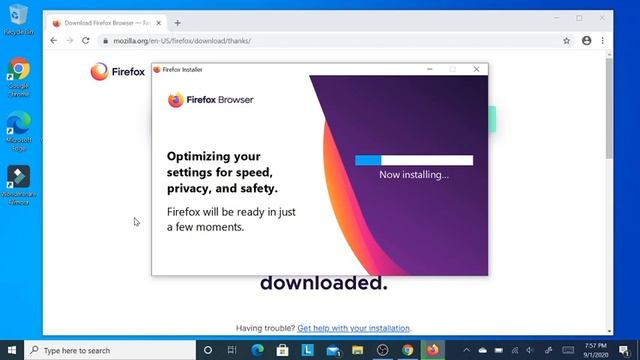The image size is (640, 360).
Task: Open the Action Center notifications icon
Action: coord(624,350)
